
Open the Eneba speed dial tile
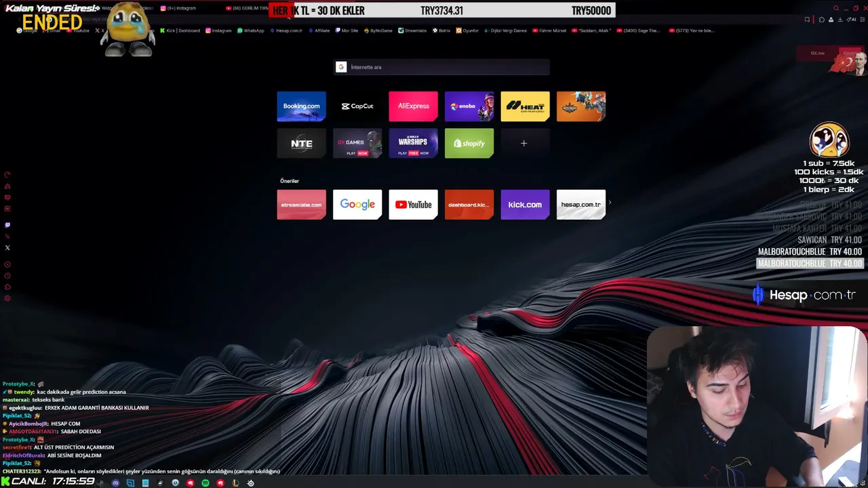point(469,106)
